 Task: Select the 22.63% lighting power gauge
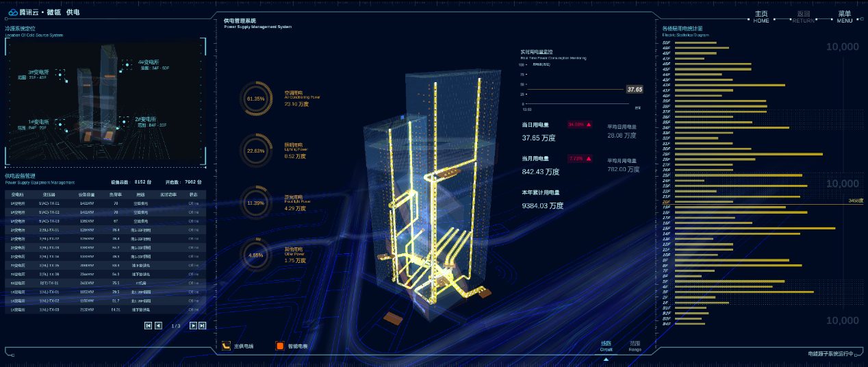[255, 151]
